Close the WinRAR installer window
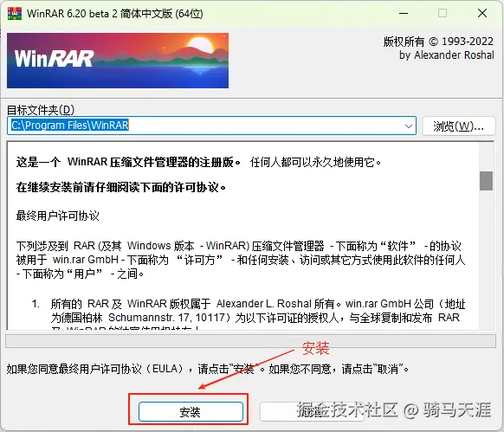504x432 pixels. 482,13
